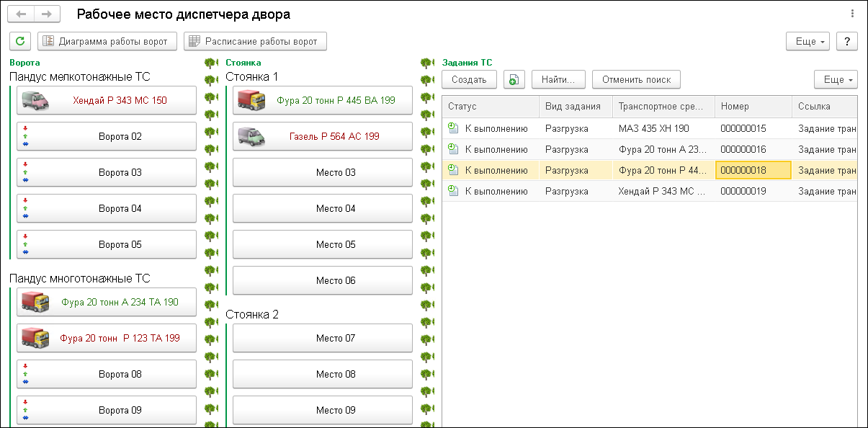The width and height of the screenshot is (868, 428).
Task: Click Отменить поиск button
Action: (x=636, y=80)
